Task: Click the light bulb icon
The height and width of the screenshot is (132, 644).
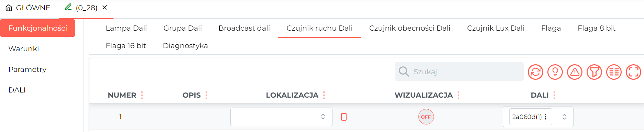Action: tap(555, 72)
